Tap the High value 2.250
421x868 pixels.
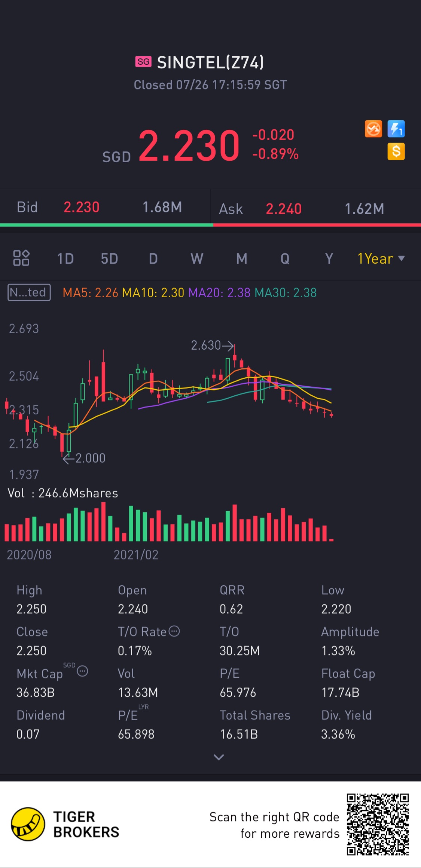pos(31,609)
